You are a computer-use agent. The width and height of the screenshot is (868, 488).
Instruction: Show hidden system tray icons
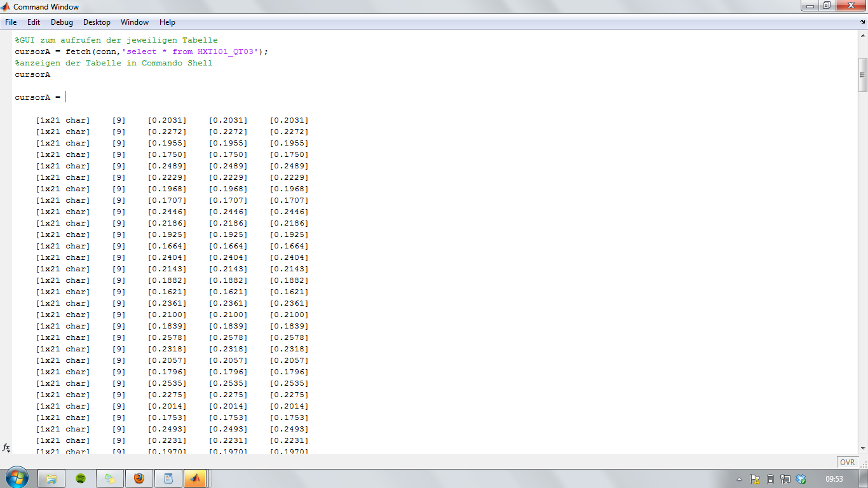(x=739, y=479)
